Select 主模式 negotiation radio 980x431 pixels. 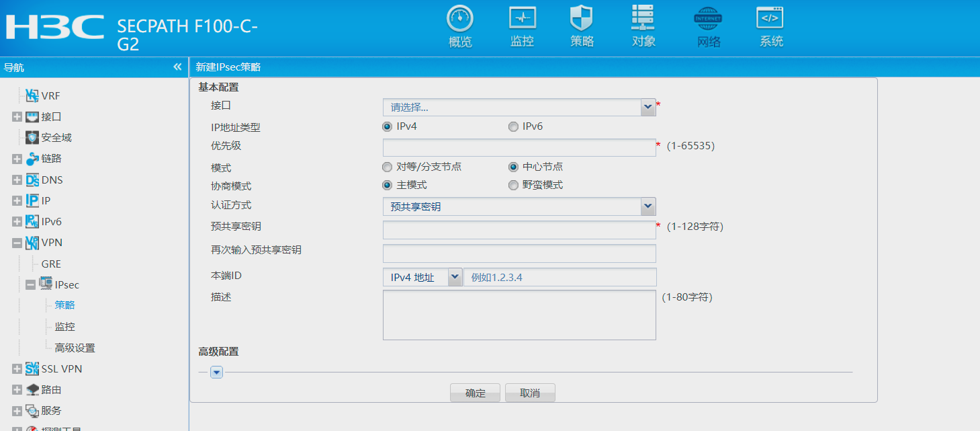click(x=387, y=185)
